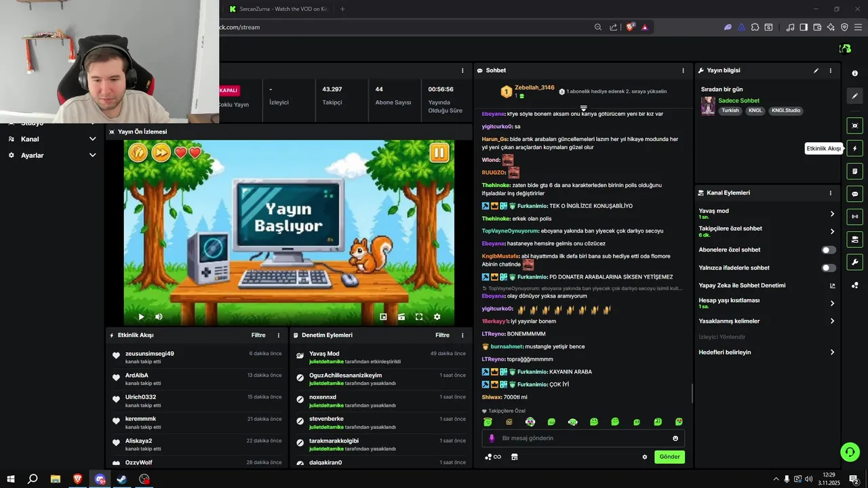Edit stream info with Yayın bilgisi pencil
This screenshot has width=868, height=488.
click(816, 70)
